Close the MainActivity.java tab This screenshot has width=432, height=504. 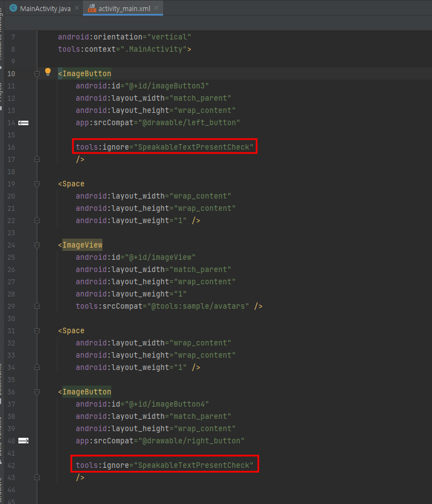[x=77, y=8]
